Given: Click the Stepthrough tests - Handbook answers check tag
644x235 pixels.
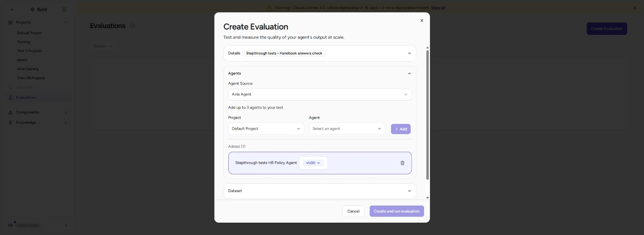Looking at the screenshot, I should tap(284, 53).
